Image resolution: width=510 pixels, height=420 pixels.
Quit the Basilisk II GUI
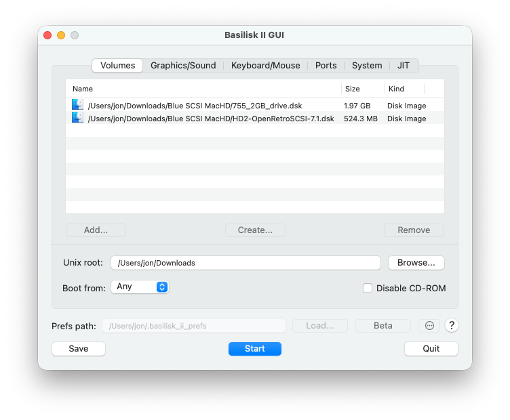431,349
